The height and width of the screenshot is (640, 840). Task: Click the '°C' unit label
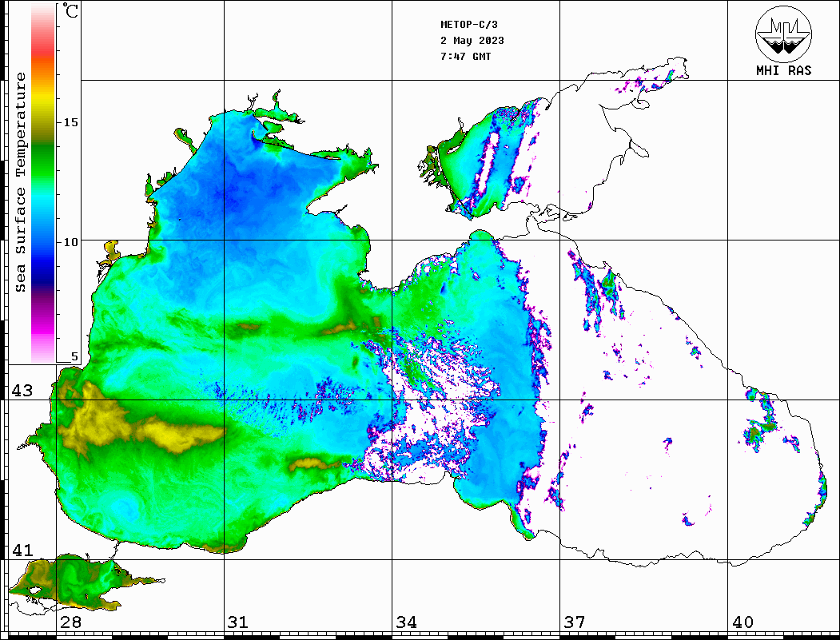[x=70, y=10]
